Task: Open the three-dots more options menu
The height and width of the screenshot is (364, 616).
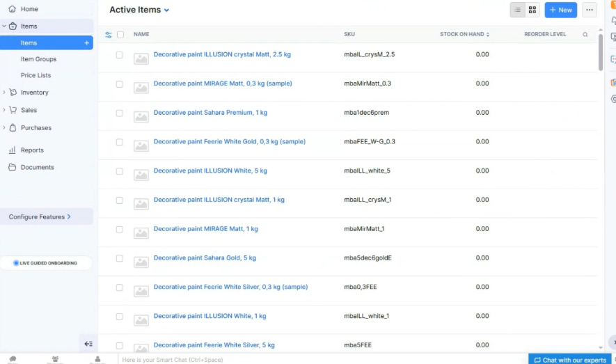Action: click(590, 10)
